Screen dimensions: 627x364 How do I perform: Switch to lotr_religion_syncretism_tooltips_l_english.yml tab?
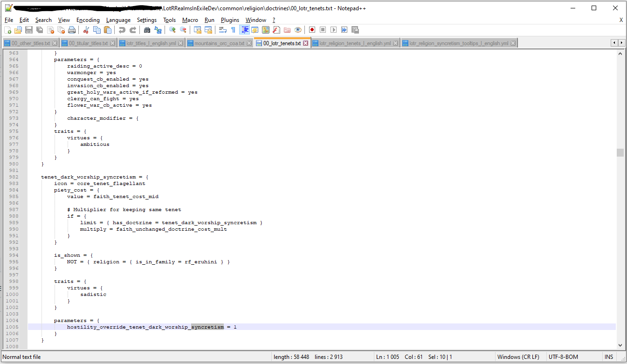tap(459, 43)
